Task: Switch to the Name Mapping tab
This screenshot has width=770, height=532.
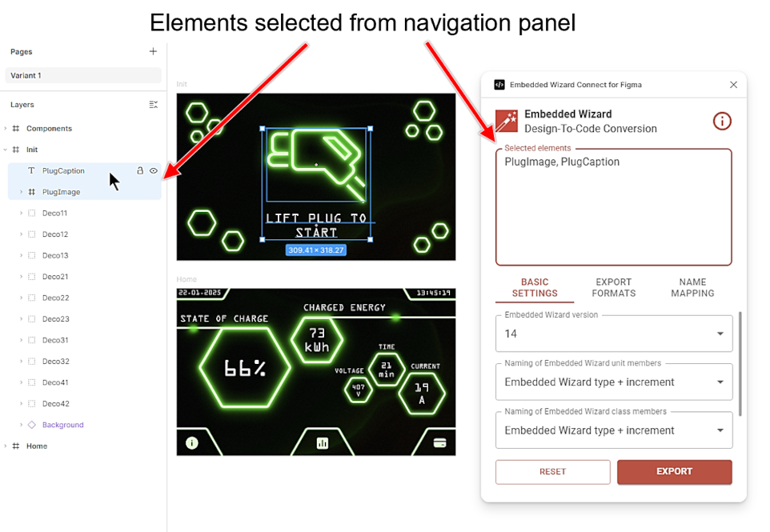Action: click(x=692, y=288)
